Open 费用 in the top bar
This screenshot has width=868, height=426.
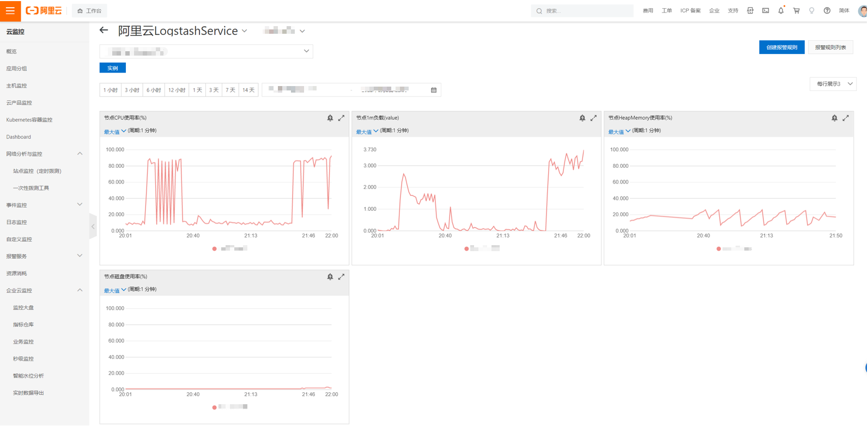pyautogui.click(x=648, y=10)
